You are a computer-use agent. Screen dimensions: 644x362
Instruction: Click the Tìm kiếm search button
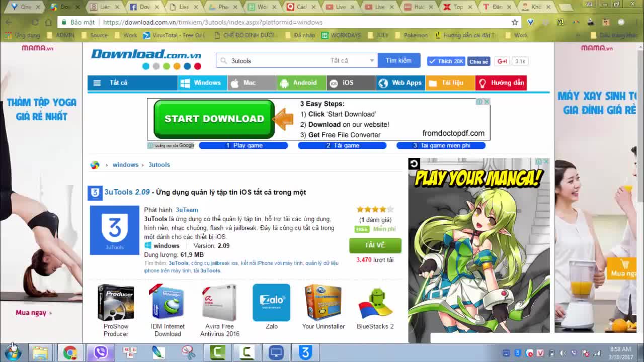[x=398, y=60]
